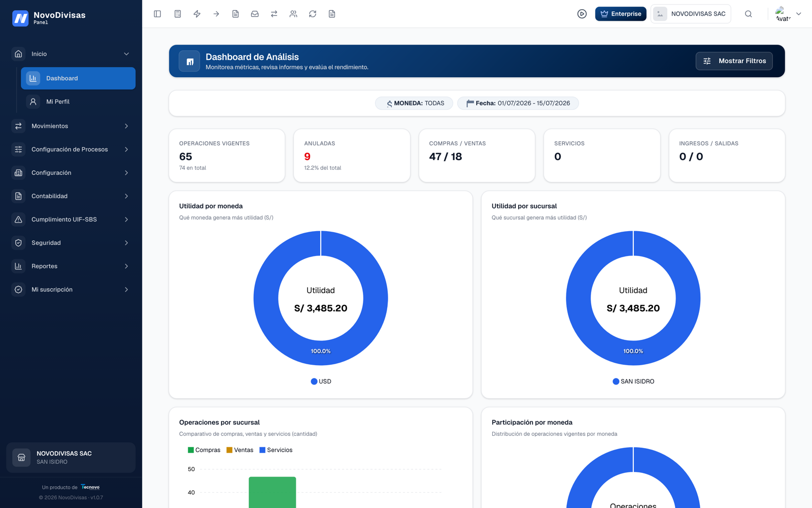Click the store icon for NOVODIVISAS SAC
The width and height of the screenshot is (812, 508).
21,457
